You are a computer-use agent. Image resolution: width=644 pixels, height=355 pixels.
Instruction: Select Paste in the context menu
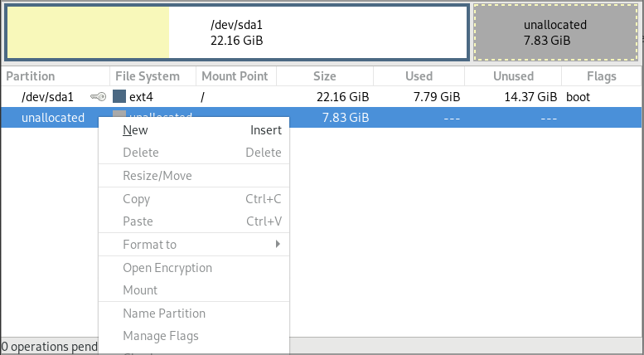pos(138,221)
